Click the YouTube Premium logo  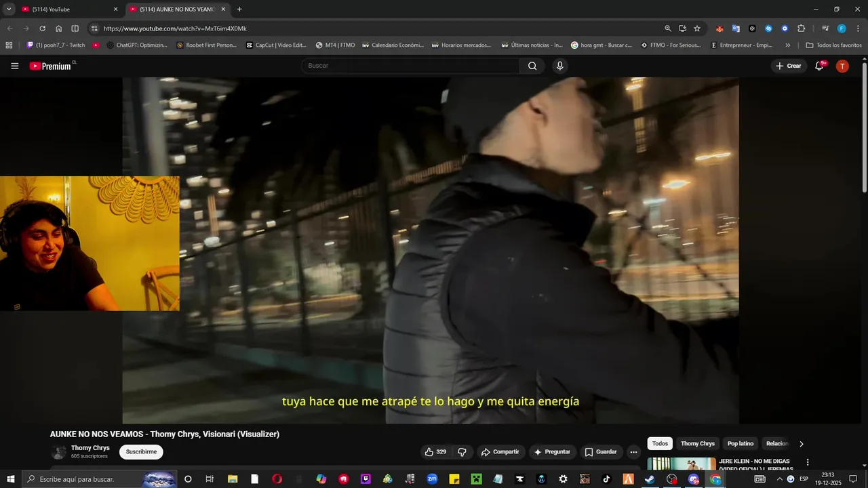50,66
